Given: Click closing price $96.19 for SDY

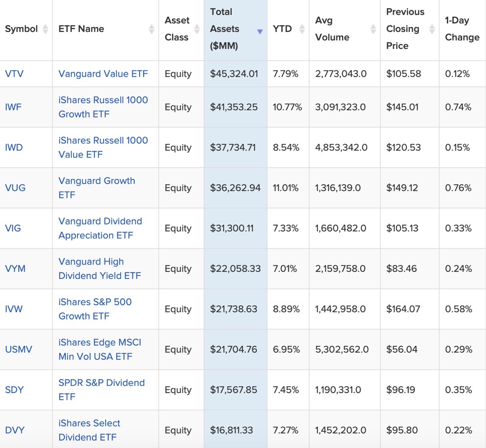Looking at the screenshot, I should 400,390.
